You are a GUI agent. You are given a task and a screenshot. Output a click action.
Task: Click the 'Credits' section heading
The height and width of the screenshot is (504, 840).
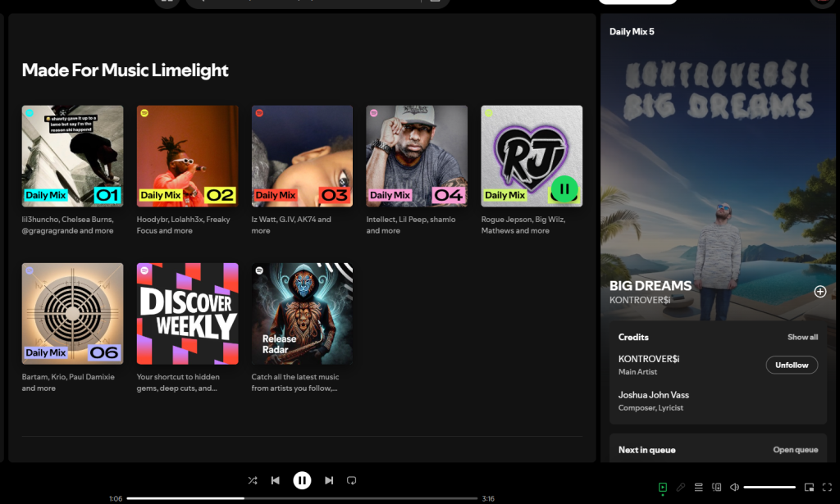pos(633,337)
